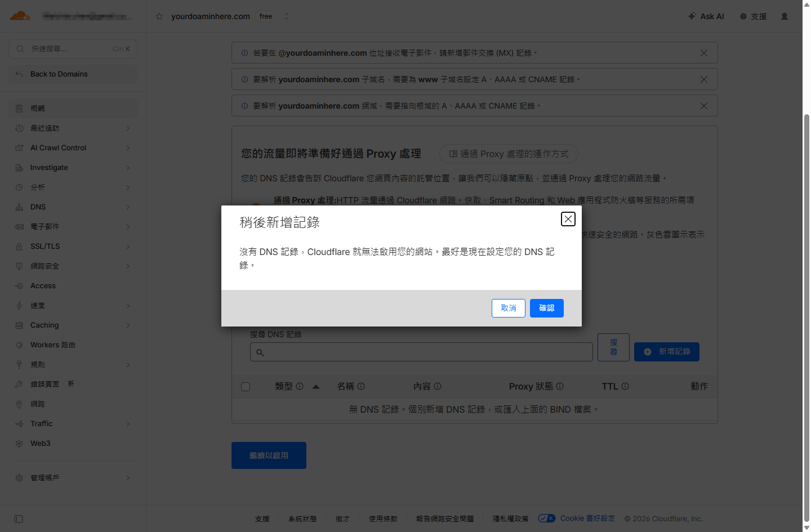This screenshot has width=811, height=532.
Task: Dismiss the MX record notice
Action: 704,53
